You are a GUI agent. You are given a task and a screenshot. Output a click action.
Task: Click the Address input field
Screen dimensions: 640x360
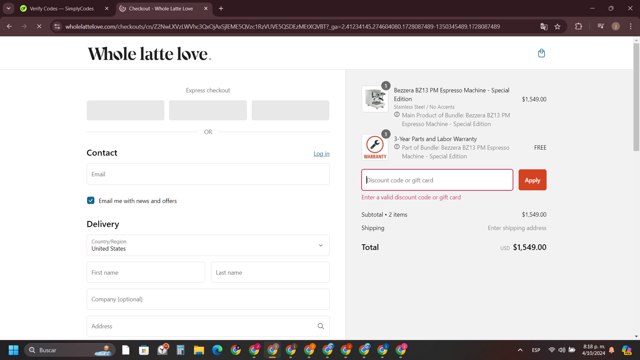pyautogui.click(x=208, y=326)
